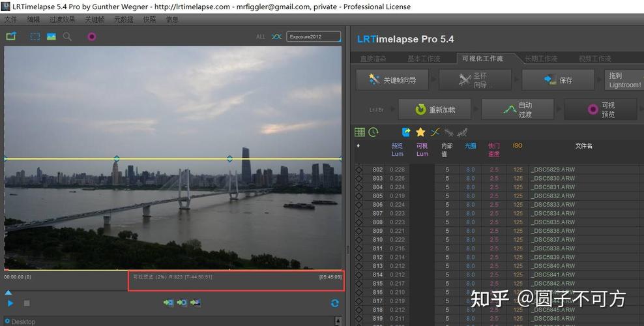
Task: Click the blue page with arrow icon
Action: point(406,132)
